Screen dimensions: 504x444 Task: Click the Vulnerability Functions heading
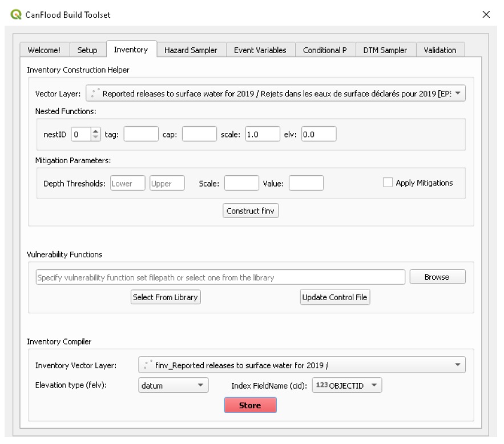pos(64,255)
